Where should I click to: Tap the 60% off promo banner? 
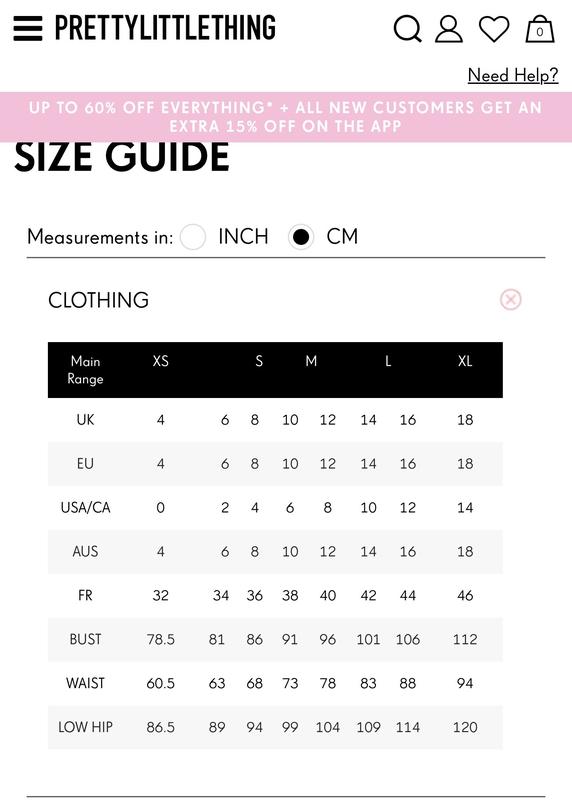(x=286, y=117)
